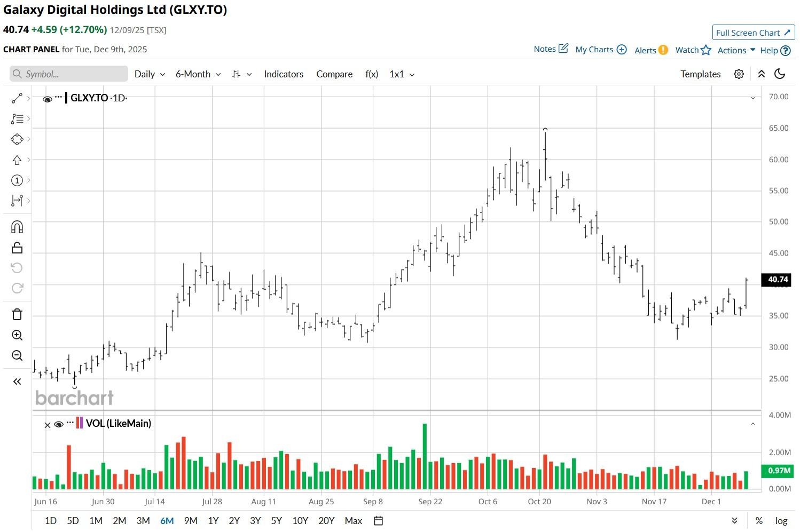The image size is (800, 532).
Task: Collapse the drawing tools sidebar
Action: coord(17,382)
